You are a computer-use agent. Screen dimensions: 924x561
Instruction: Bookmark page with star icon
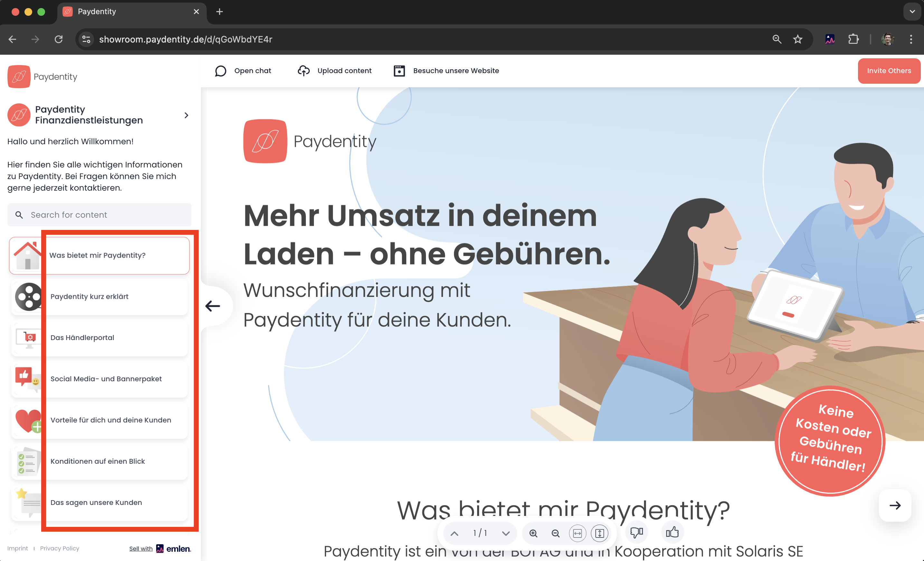click(797, 39)
